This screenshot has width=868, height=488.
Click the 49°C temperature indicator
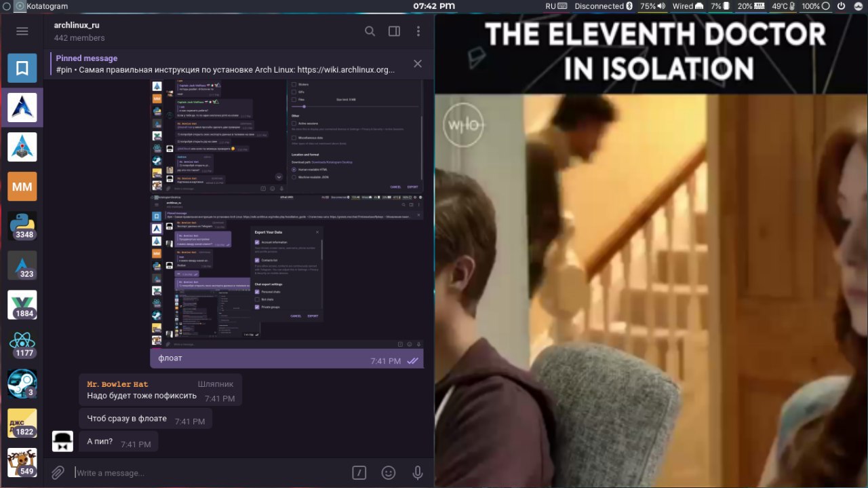pyautogui.click(x=784, y=6)
